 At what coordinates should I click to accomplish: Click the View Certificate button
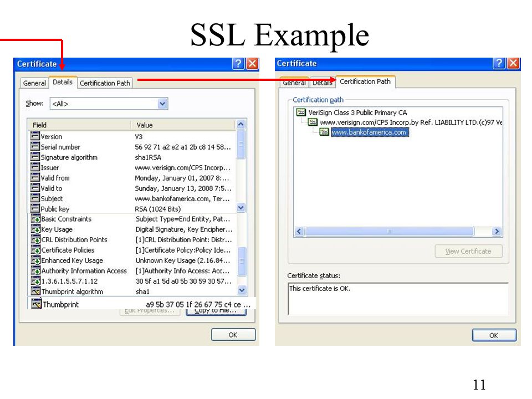tap(469, 251)
